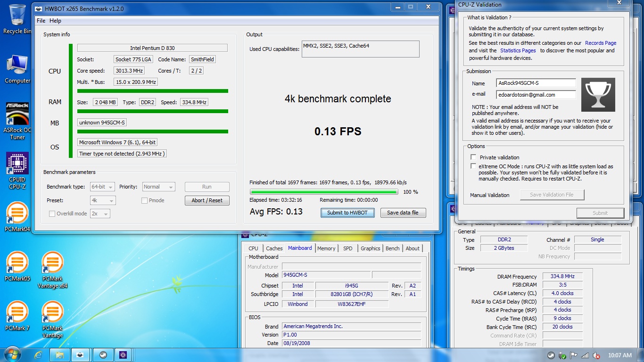Screen dimensions: 644x362
Task: Open the Recycle Bin desktop icon
Action: click(x=17, y=19)
